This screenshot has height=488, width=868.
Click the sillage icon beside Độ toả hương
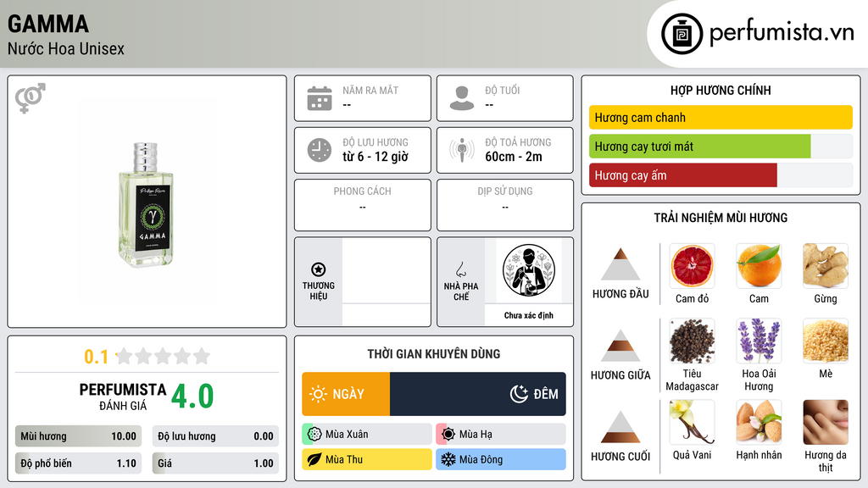462,150
